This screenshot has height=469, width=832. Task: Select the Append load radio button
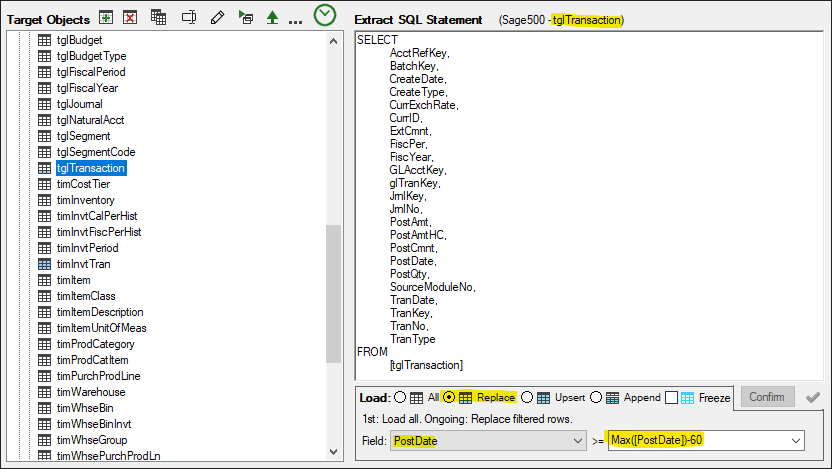tap(596, 397)
